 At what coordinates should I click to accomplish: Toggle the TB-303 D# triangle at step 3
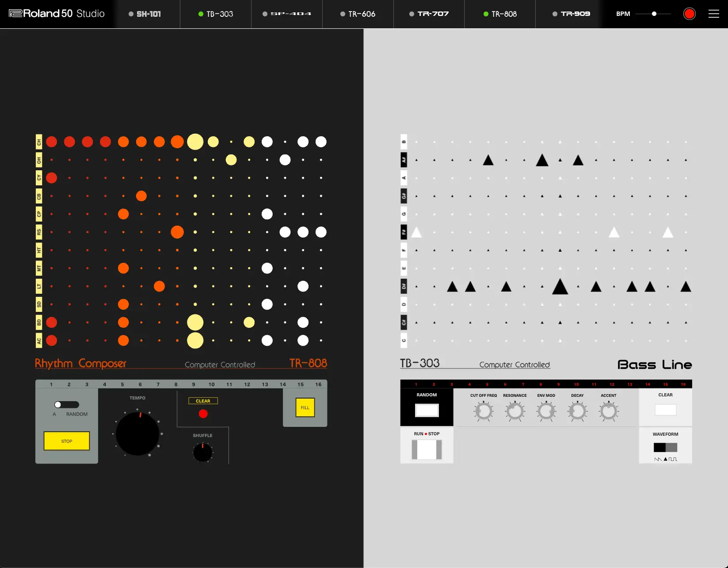coord(452,287)
